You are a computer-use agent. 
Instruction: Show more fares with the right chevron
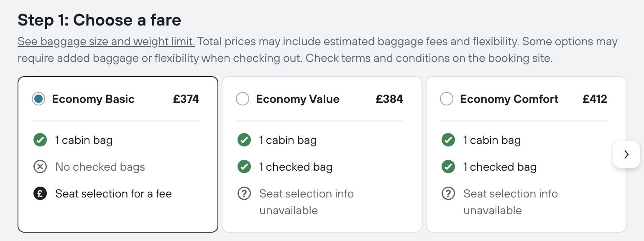pos(626,154)
